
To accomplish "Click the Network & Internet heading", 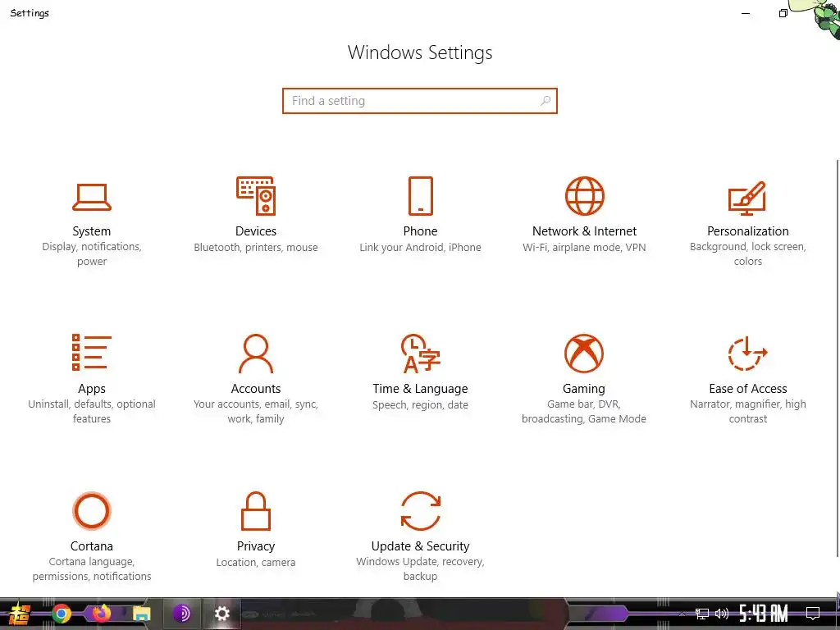I will (584, 231).
